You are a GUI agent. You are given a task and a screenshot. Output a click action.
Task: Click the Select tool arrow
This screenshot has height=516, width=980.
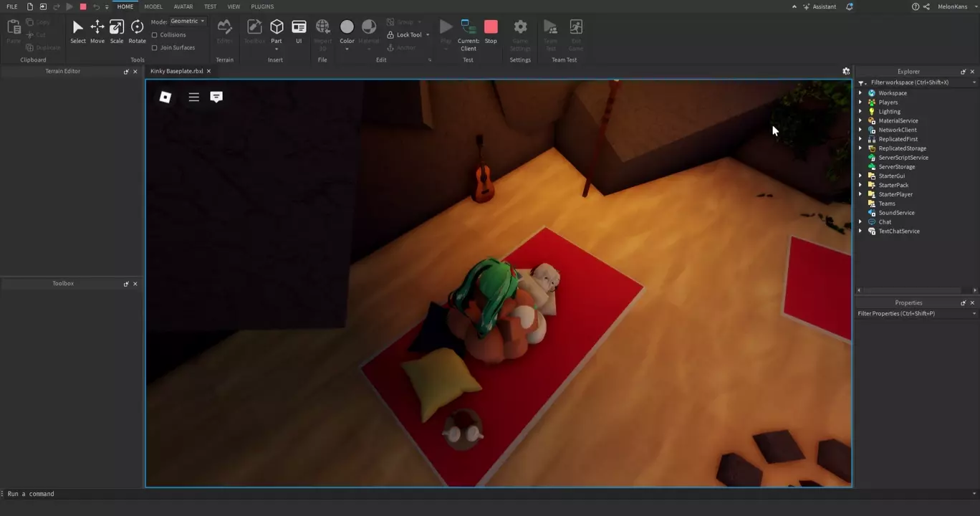(77, 31)
